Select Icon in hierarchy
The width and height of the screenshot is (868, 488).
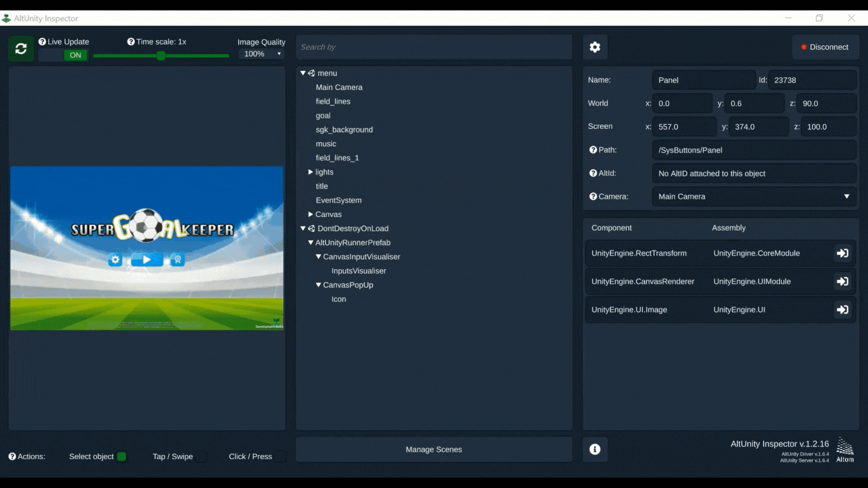[x=338, y=299]
